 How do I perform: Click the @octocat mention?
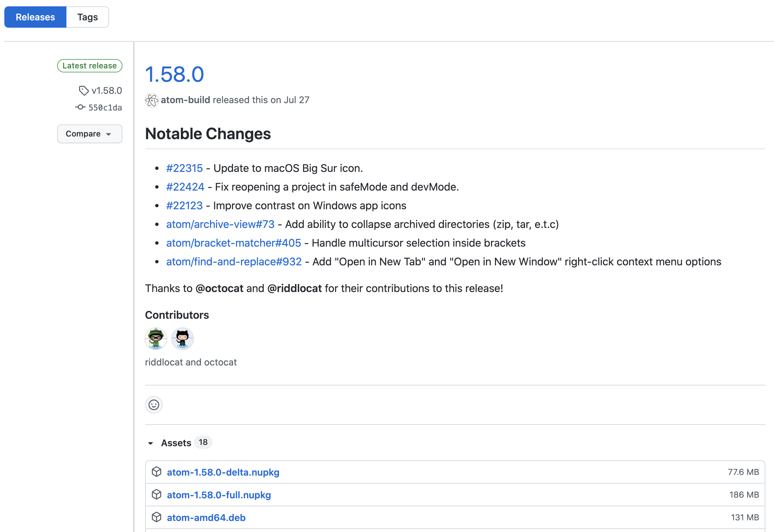(220, 288)
